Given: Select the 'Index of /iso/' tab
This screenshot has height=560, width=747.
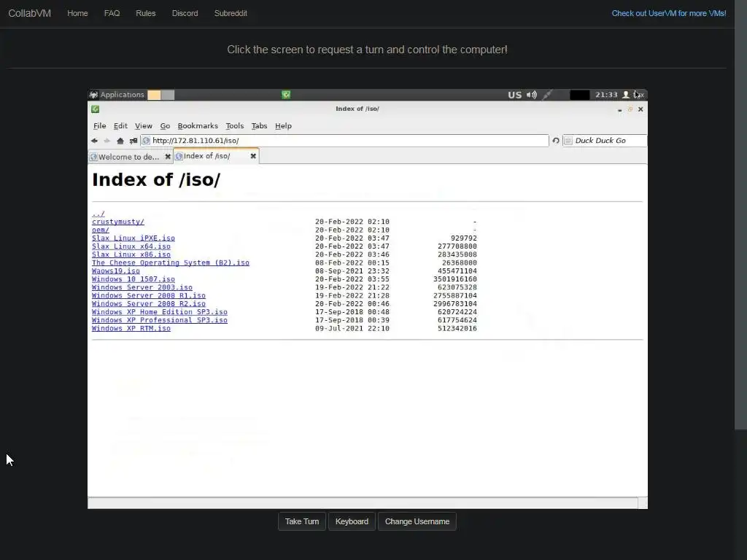Looking at the screenshot, I should [216, 156].
